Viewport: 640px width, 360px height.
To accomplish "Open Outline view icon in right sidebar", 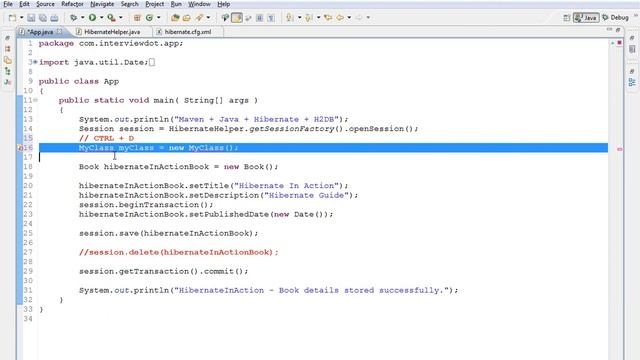I will (x=632, y=82).
